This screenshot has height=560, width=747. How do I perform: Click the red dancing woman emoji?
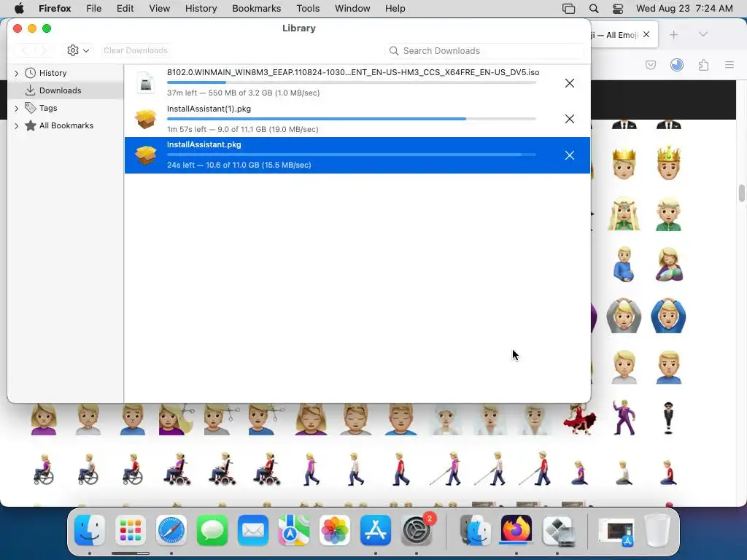[579, 419]
